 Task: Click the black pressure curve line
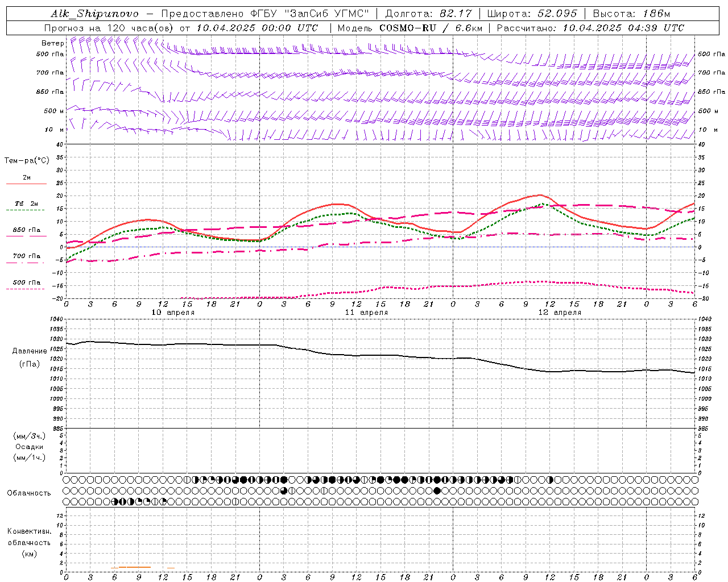380,356
